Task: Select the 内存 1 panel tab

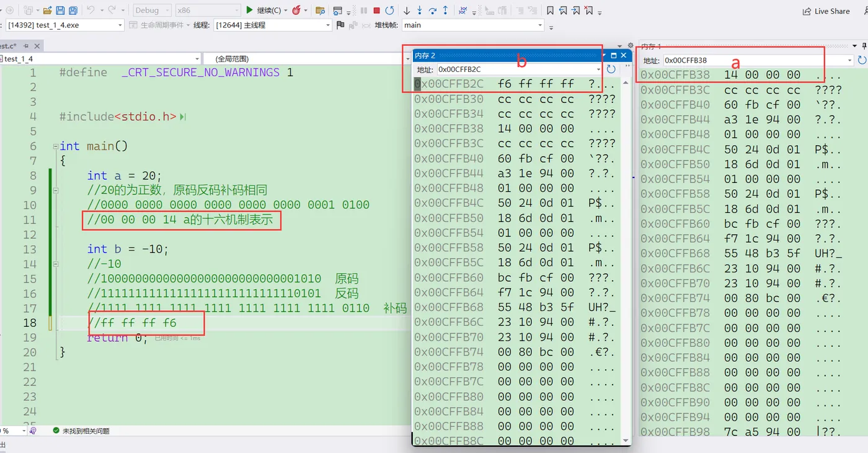Action: tap(651, 46)
